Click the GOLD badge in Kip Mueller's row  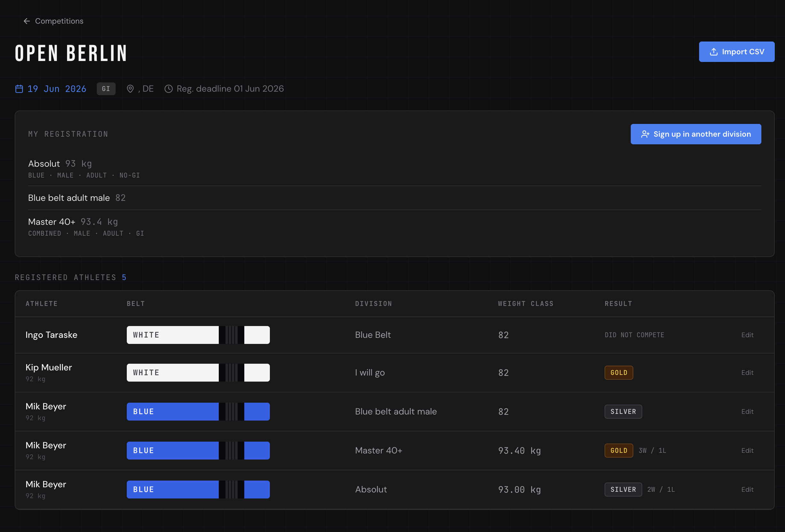pyautogui.click(x=619, y=373)
